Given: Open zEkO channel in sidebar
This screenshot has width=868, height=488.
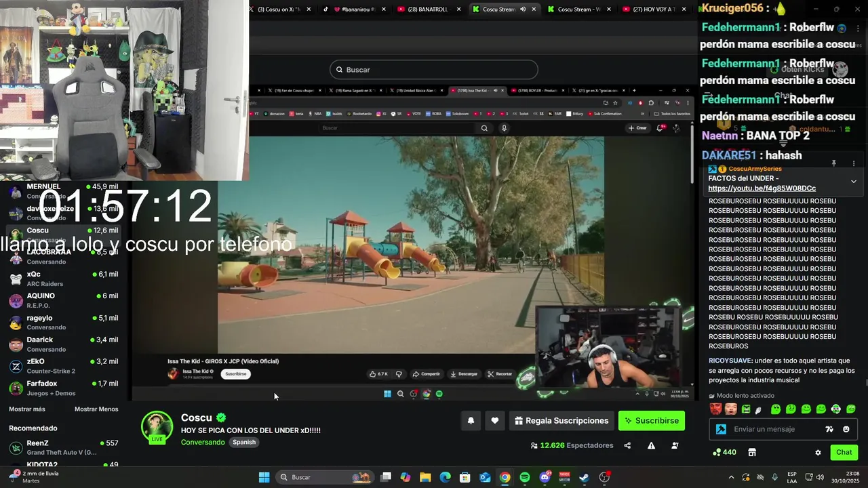Looking at the screenshot, I should coord(64,366).
